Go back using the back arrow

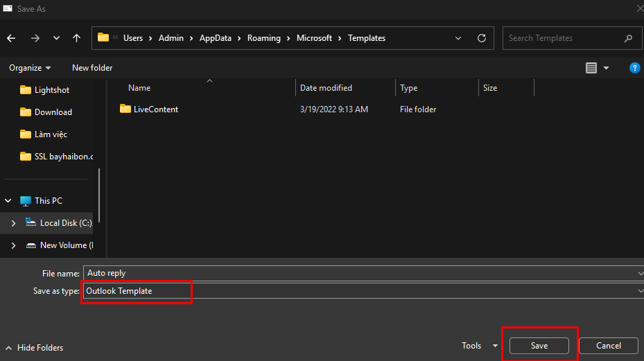coord(11,38)
